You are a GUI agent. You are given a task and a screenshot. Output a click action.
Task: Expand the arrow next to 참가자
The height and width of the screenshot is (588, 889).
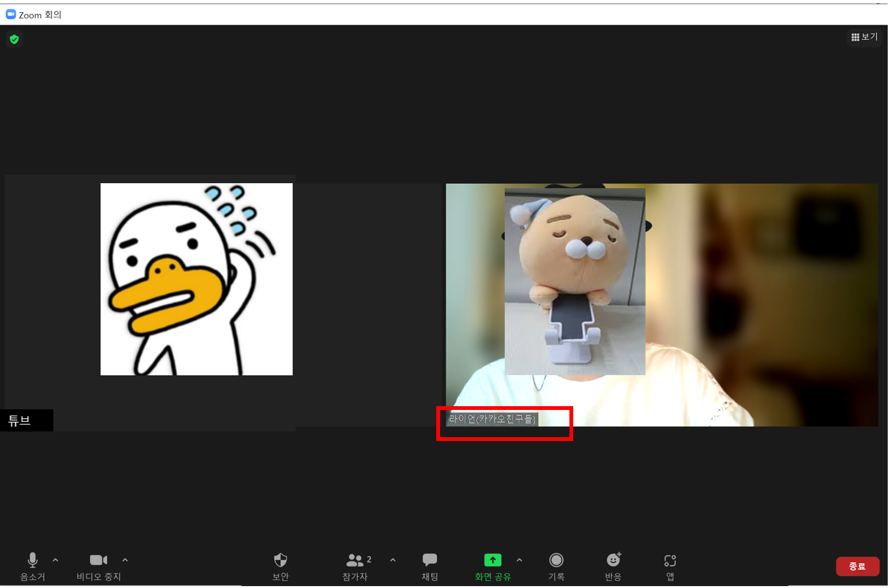(393, 560)
